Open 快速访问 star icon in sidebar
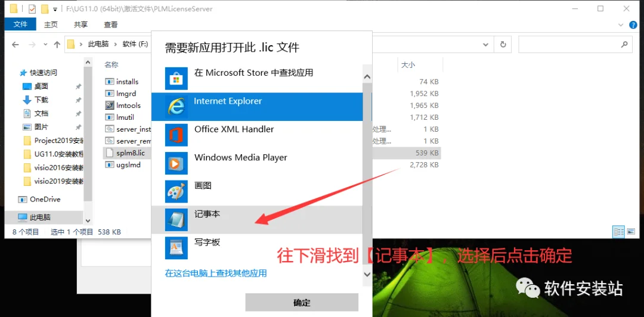The image size is (644, 317). click(23, 73)
